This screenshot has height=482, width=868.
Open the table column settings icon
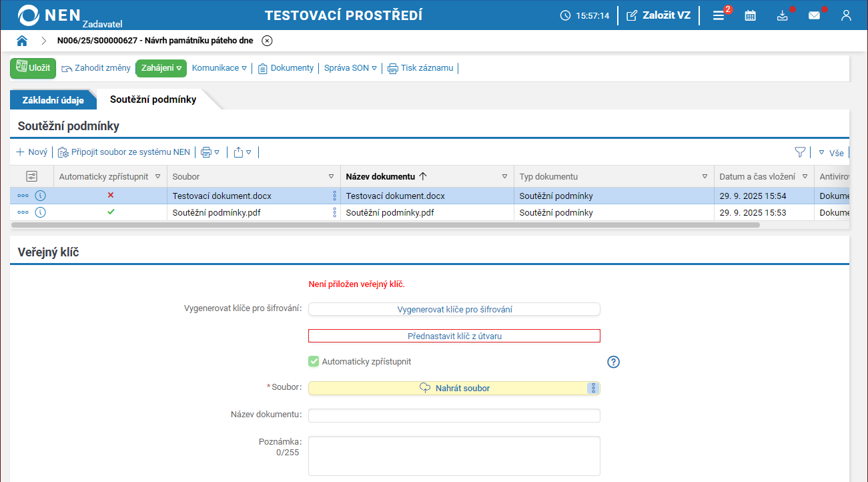[x=31, y=177]
